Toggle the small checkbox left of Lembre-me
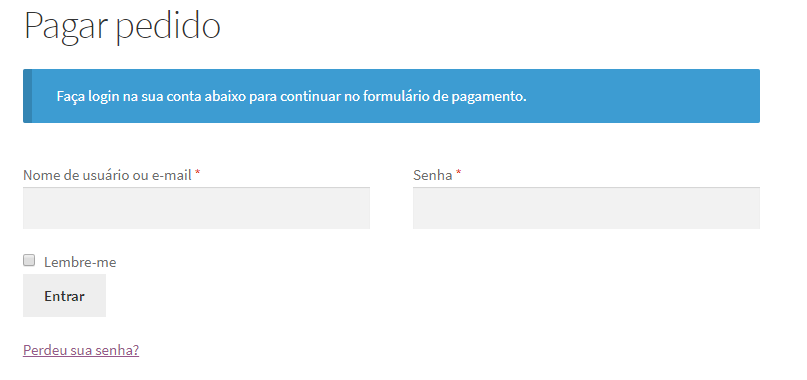807x380 pixels. [29, 261]
